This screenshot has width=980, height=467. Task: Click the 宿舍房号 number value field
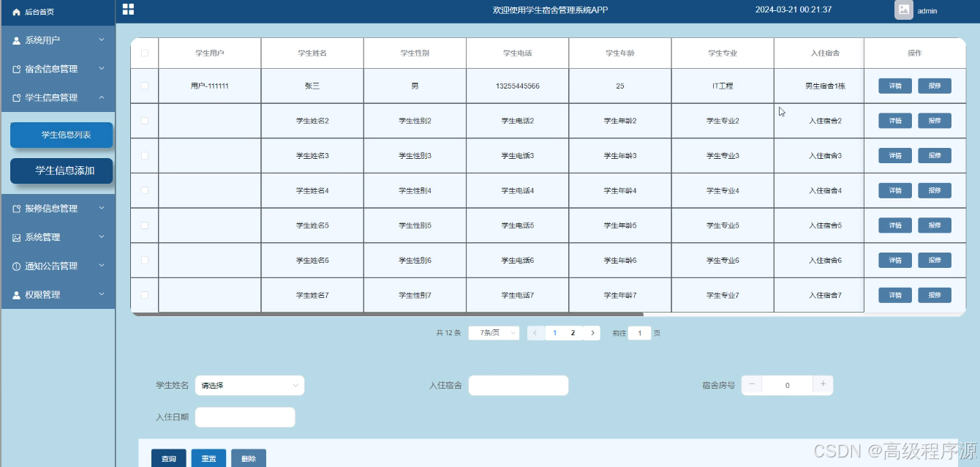point(787,385)
